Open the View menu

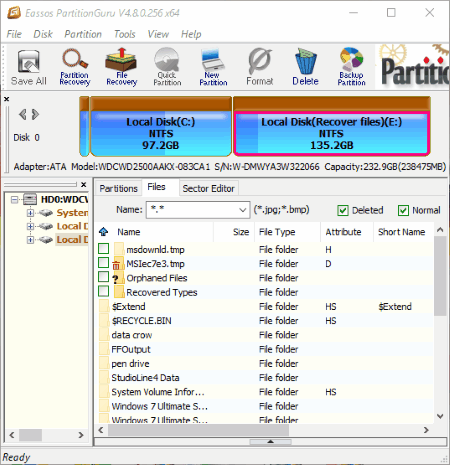pyautogui.click(x=158, y=34)
